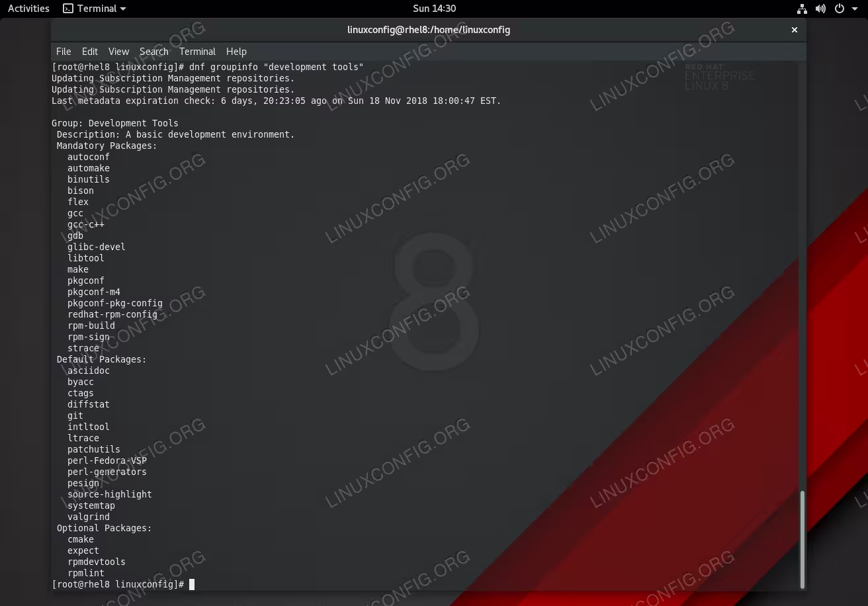
Task: Click 'Group: Development Tools' text
Action: 115,123
